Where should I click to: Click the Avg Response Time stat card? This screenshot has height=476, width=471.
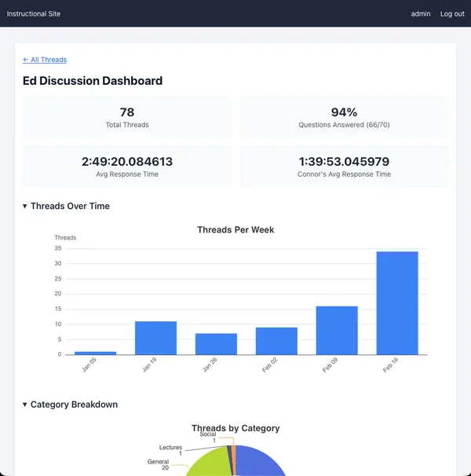click(127, 167)
